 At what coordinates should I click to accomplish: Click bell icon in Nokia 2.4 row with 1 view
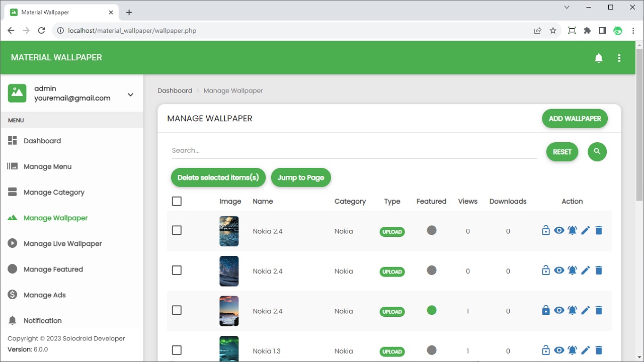[x=573, y=310]
